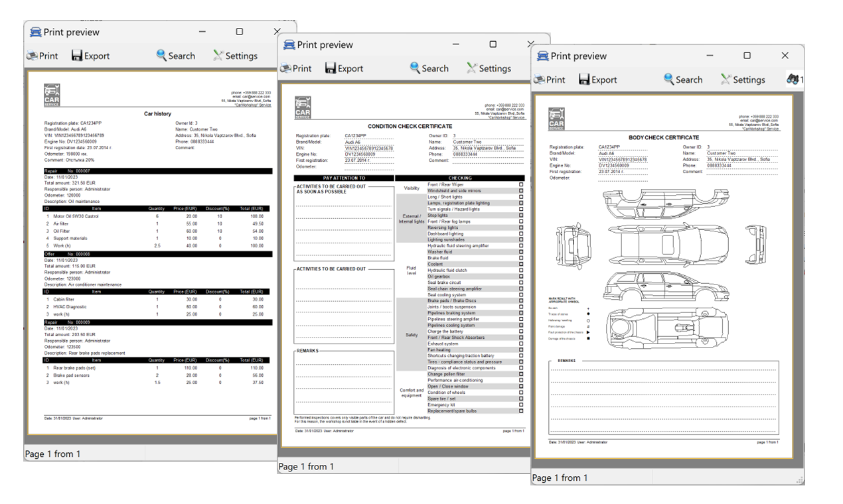The width and height of the screenshot is (843, 504).
Task: Maximize the Car history Print preview window
Action: click(x=240, y=32)
